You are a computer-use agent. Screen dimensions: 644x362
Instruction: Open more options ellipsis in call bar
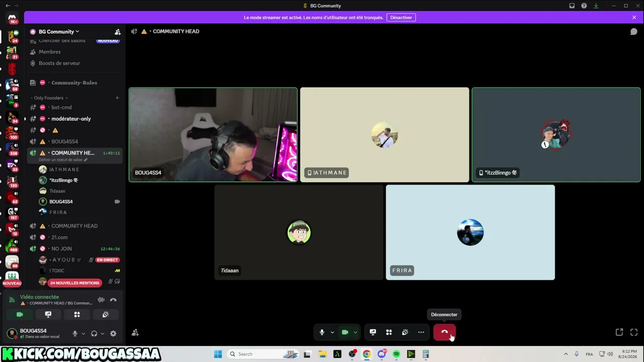421,332
